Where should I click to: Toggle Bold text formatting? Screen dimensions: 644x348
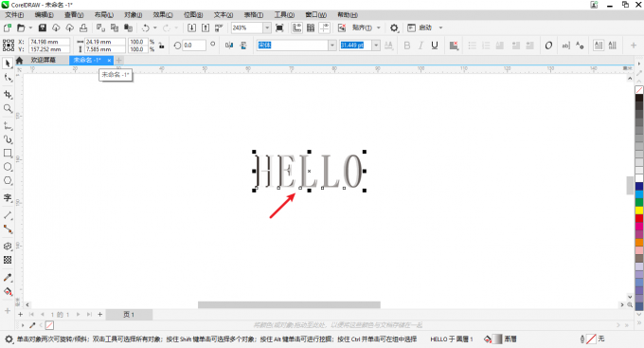click(407, 46)
